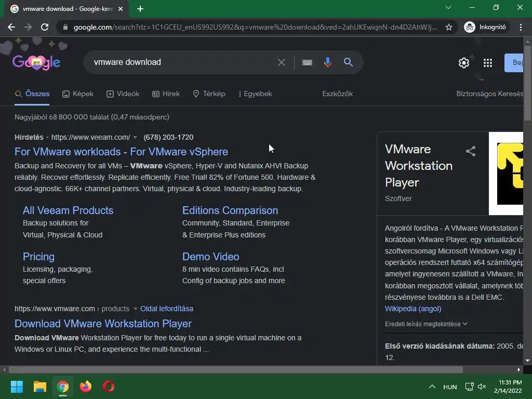Expand the vmware.com result dropdown arrow
The height and width of the screenshot is (399, 532).
135,309
